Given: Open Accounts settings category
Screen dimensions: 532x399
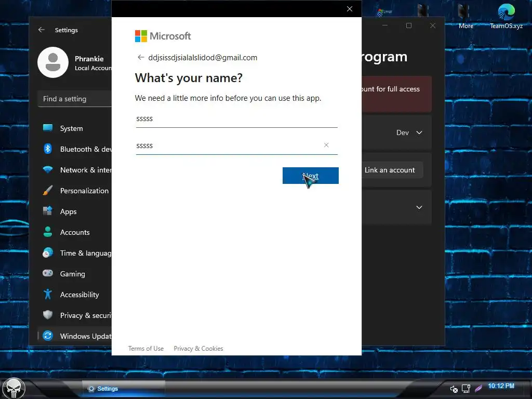Looking at the screenshot, I should click(x=75, y=232).
